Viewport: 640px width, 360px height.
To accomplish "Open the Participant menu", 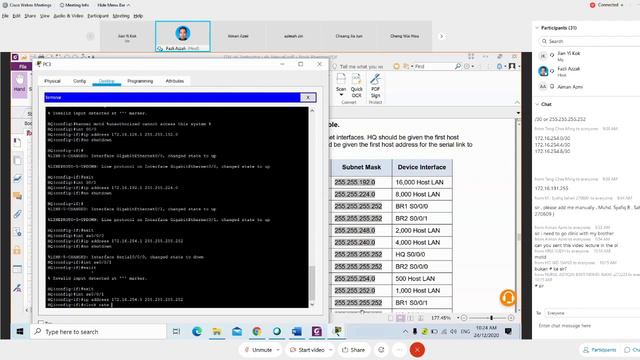I will click(98, 16).
